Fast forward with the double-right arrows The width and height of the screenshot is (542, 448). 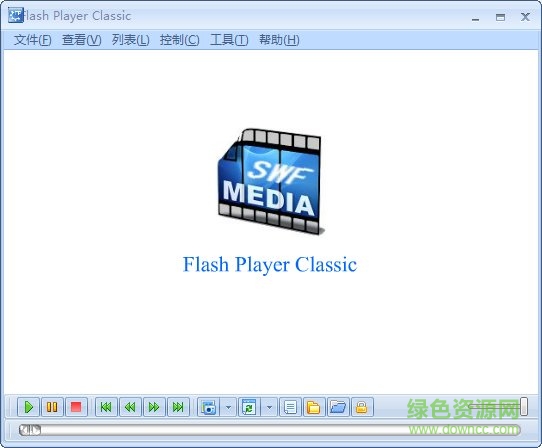coord(154,407)
